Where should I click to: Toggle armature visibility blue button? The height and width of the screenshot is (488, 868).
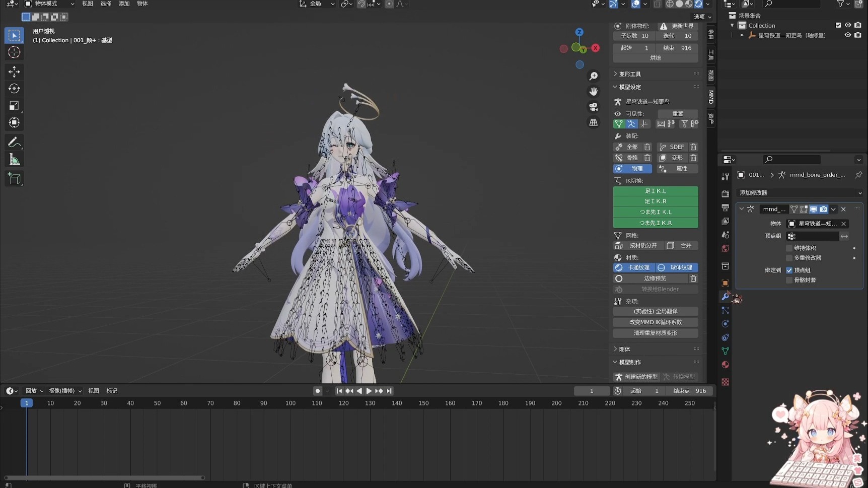[631, 124]
